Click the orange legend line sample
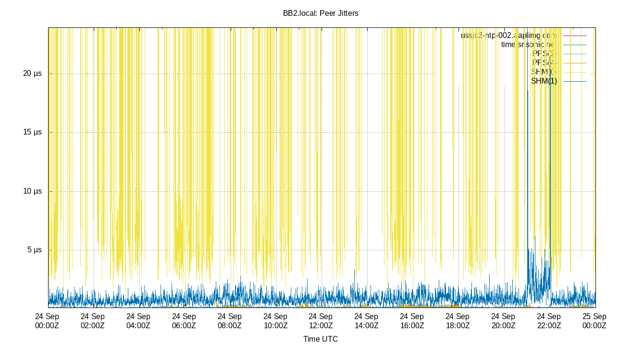 [574, 63]
